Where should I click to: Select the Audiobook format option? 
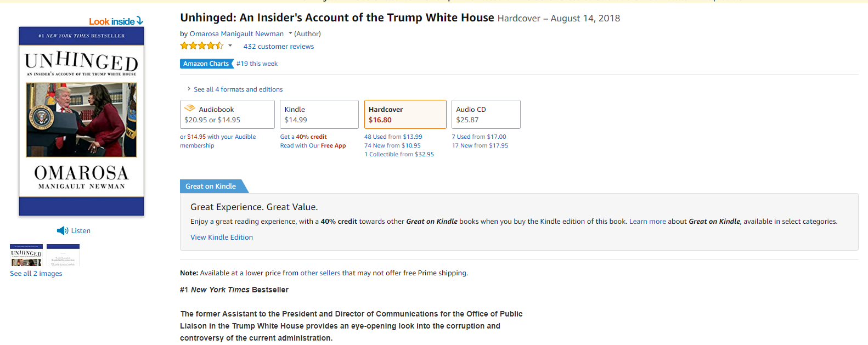227,114
